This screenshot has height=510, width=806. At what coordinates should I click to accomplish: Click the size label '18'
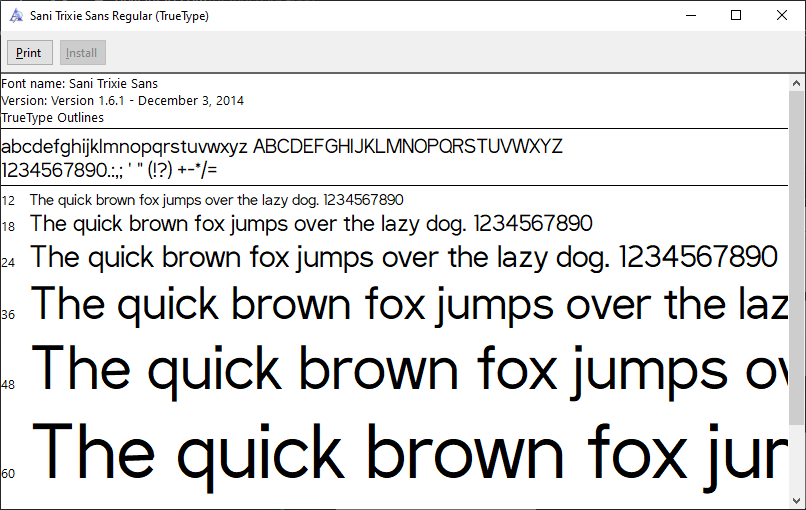(8, 226)
